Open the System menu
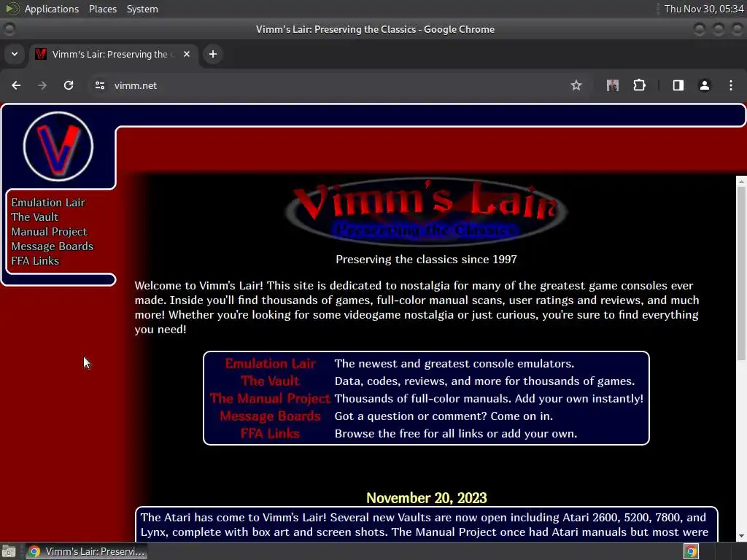 coord(142,9)
